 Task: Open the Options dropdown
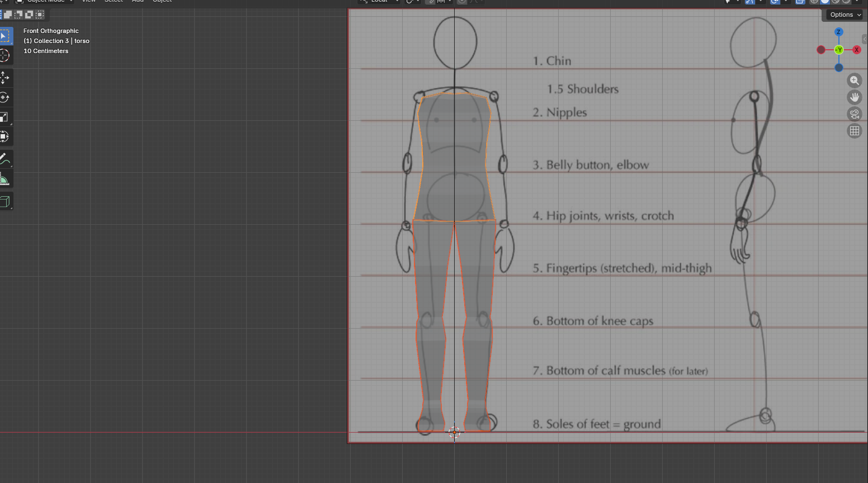point(845,15)
